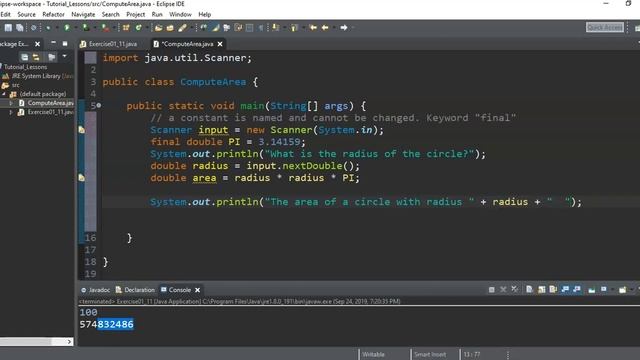Collapse the (default package) tree node

pyautogui.click(x=4, y=94)
